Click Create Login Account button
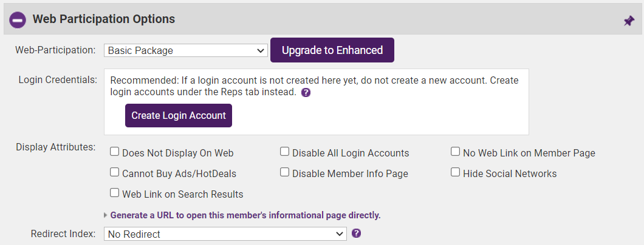Image resolution: width=644 pixels, height=245 pixels. pyautogui.click(x=179, y=115)
